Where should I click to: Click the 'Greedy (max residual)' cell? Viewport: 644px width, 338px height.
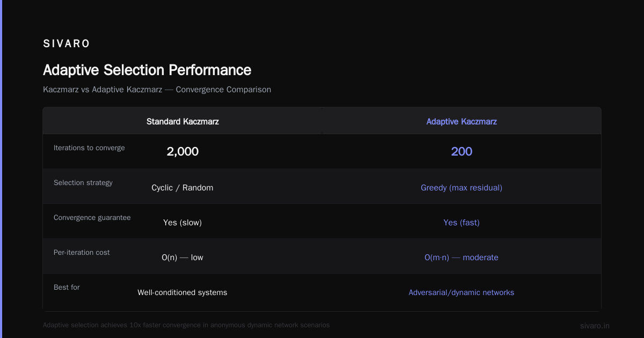(x=462, y=188)
